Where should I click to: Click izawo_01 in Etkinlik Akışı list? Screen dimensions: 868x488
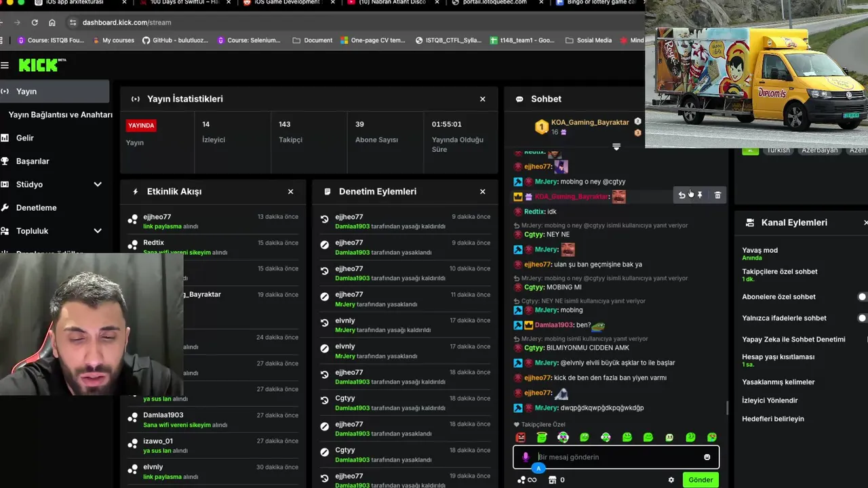coord(158,441)
